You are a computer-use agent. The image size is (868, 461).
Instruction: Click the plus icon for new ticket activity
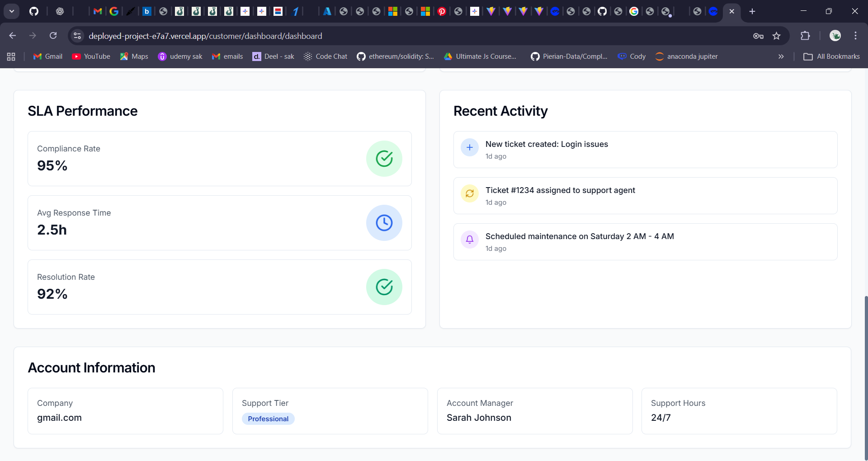(x=470, y=147)
